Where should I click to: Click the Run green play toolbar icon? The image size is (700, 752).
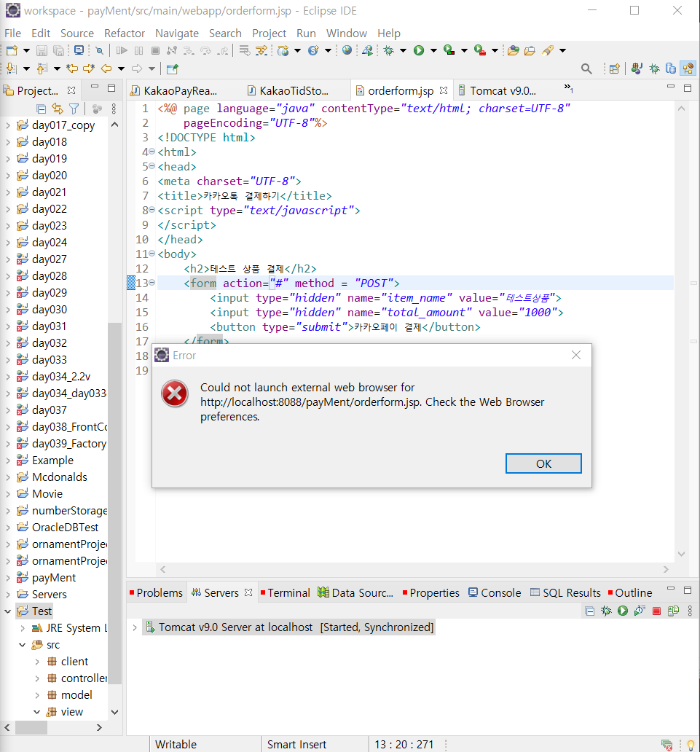(x=419, y=50)
